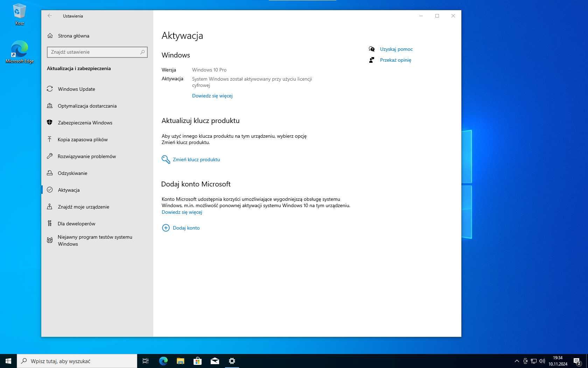Screen dimensions: 588x368
Task: Open Microsoft Store from the taskbar
Action: pyautogui.click(x=198, y=361)
